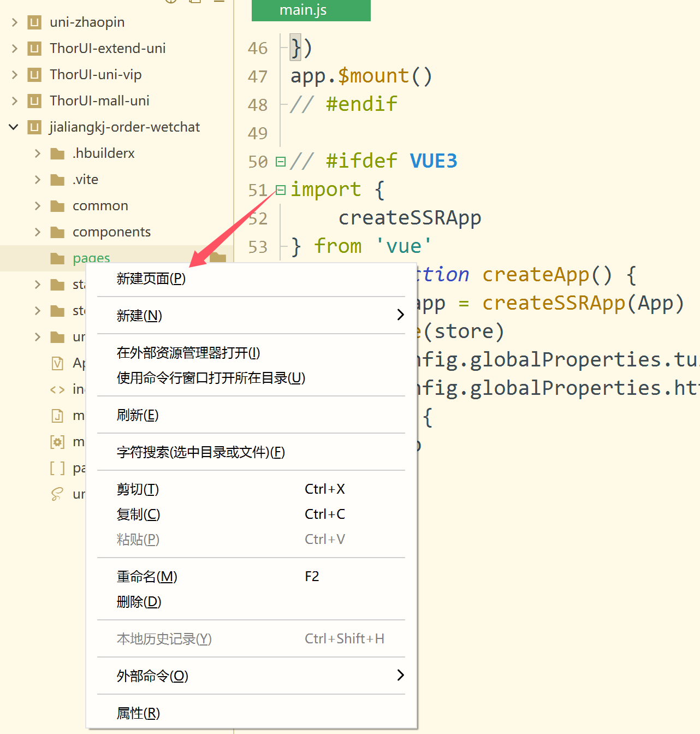Click the ThorUI-uni-vip project icon
This screenshot has width=700, height=734.
tap(34, 75)
